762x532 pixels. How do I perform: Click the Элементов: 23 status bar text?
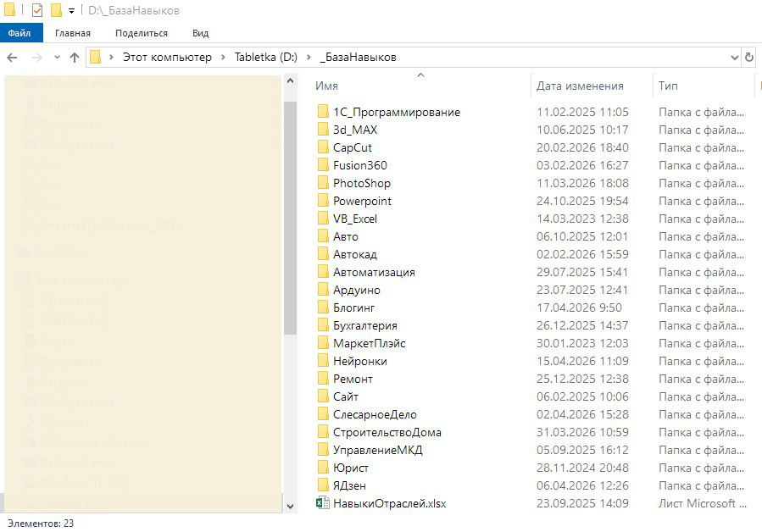coord(41,524)
